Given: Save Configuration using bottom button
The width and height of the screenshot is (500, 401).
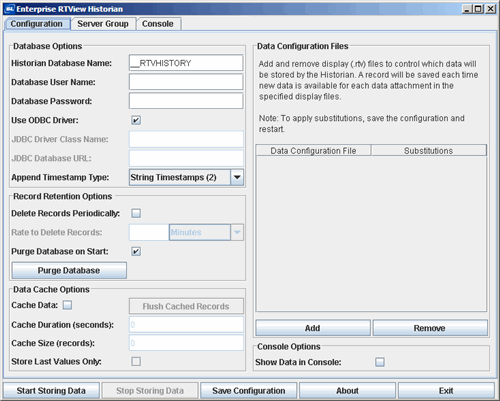Looking at the screenshot, I should [x=249, y=391].
